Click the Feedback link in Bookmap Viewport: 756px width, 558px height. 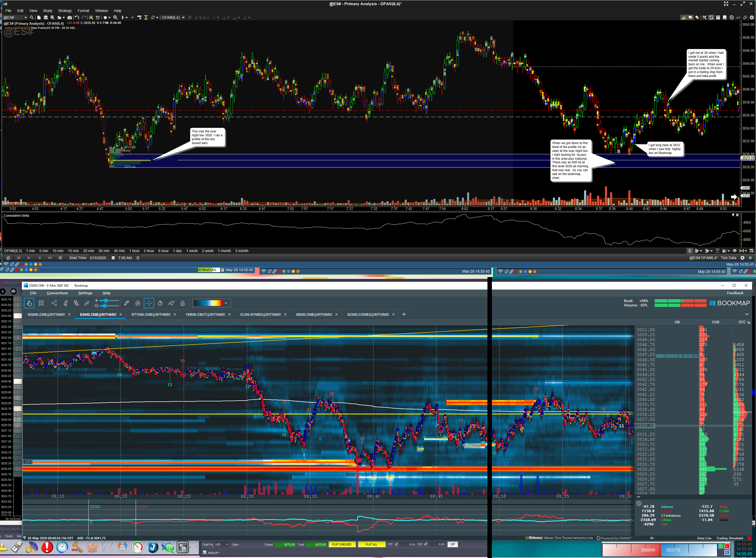735,293
